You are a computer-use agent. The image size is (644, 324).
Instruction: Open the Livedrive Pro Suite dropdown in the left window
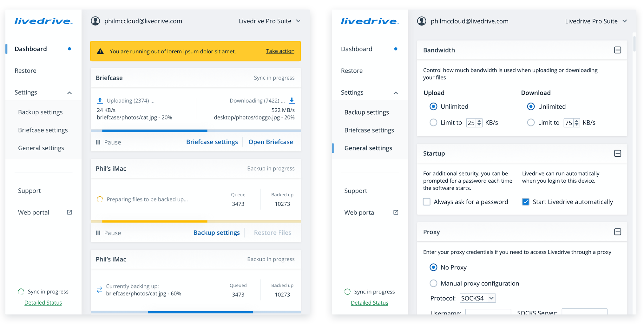pyautogui.click(x=270, y=21)
